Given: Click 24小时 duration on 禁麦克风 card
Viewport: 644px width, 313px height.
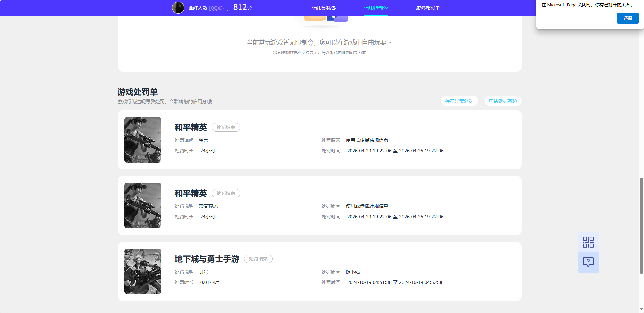Looking at the screenshot, I should (x=207, y=217).
